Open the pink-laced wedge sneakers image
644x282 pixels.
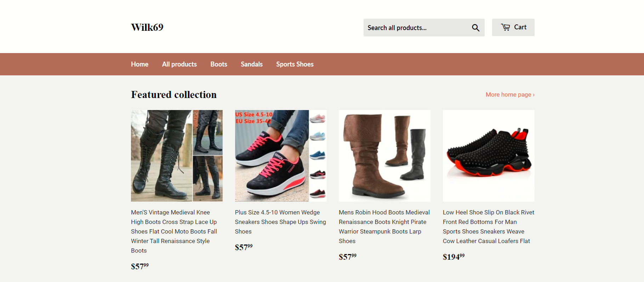coord(280,156)
